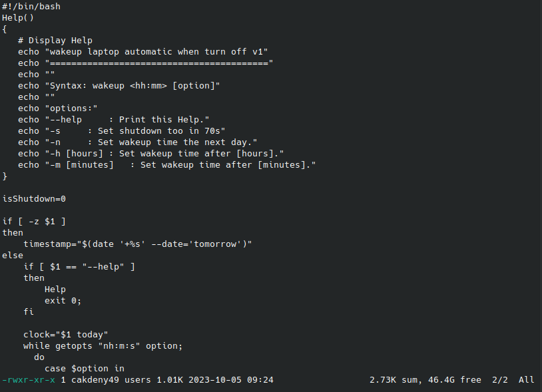Click the #!/bin/bash shebang line
The height and width of the screenshot is (392, 542).
pos(31,6)
